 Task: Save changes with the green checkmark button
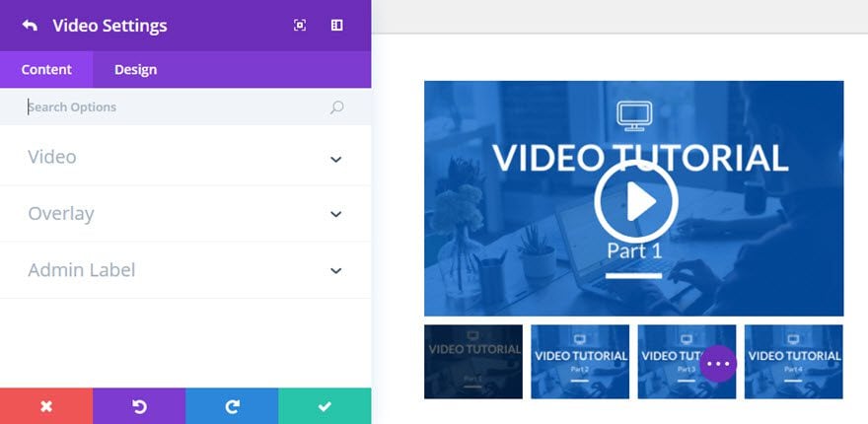pyautogui.click(x=325, y=406)
